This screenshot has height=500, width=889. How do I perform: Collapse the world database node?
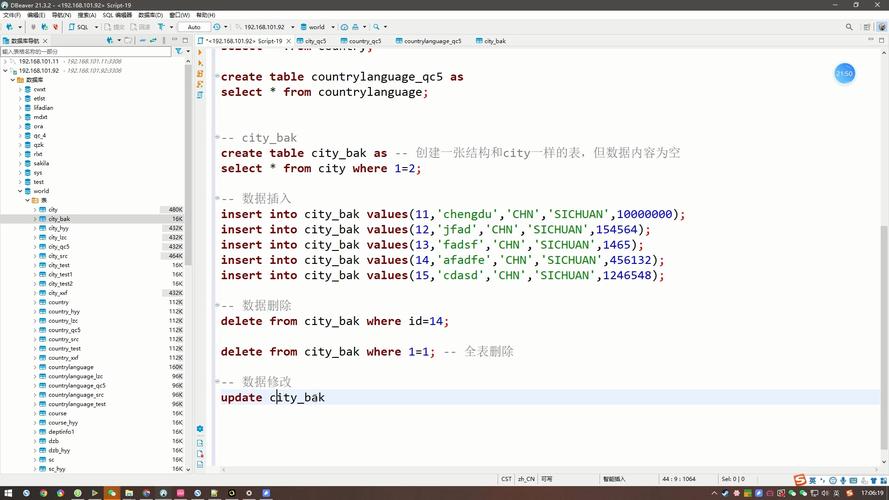point(20,191)
